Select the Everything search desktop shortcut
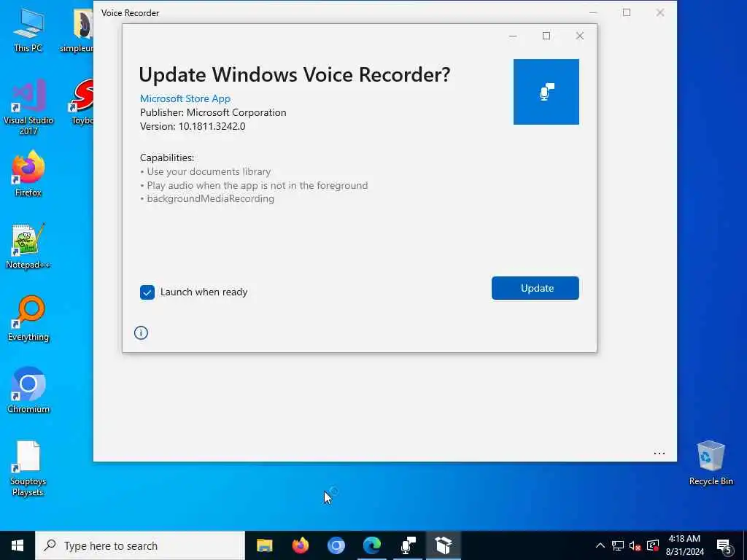 pyautogui.click(x=28, y=319)
